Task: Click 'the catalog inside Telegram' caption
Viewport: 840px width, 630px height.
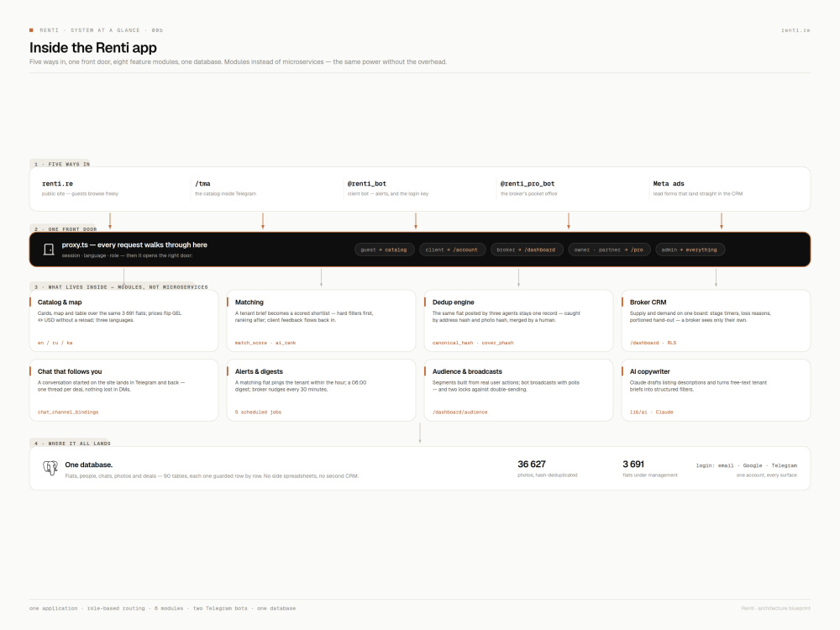Action: coord(225,194)
